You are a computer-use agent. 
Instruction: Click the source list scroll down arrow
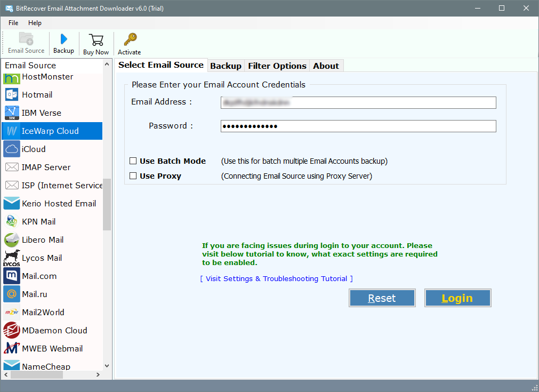(107, 366)
